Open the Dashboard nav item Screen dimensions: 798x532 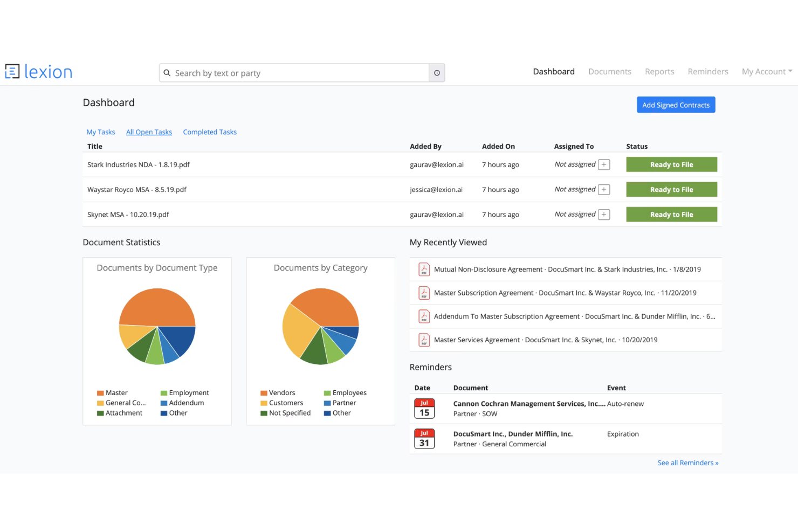pyautogui.click(x=554, y=72)
